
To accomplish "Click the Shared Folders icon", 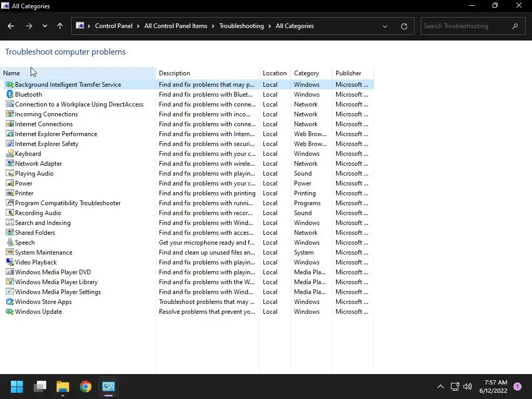I will point(10,232).
